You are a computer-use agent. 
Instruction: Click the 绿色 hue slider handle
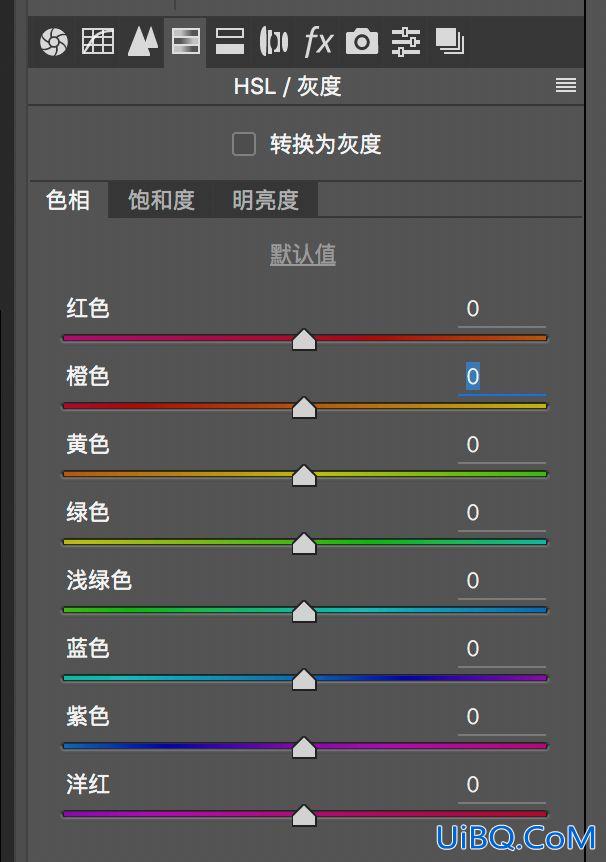[x=304, y=544]
